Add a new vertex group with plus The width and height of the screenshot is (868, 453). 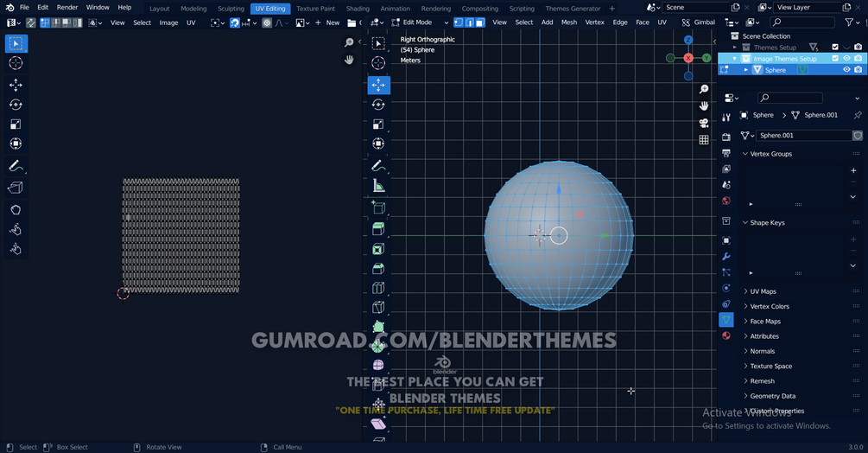point(853,170)
